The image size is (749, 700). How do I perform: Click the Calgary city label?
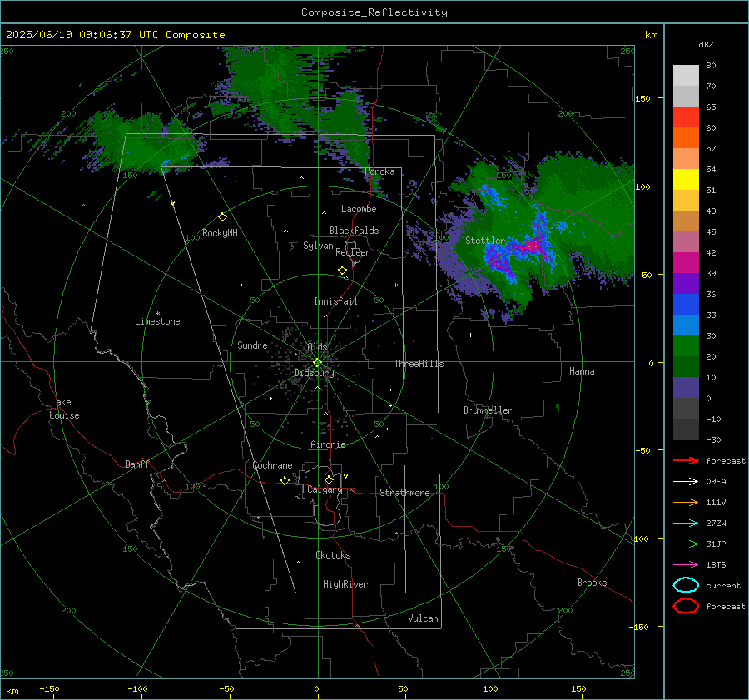(325, 489)
